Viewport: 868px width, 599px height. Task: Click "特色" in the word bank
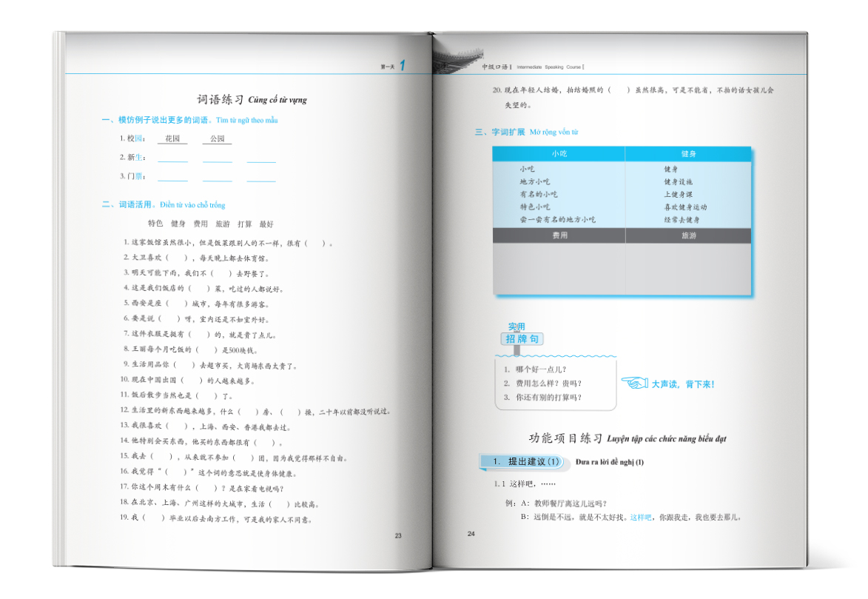click(155, 224)
